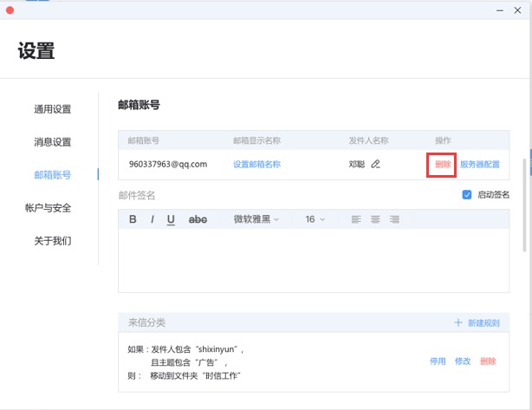
Task: Click the red dot at window top-left
Action: (x=10, y=10)
